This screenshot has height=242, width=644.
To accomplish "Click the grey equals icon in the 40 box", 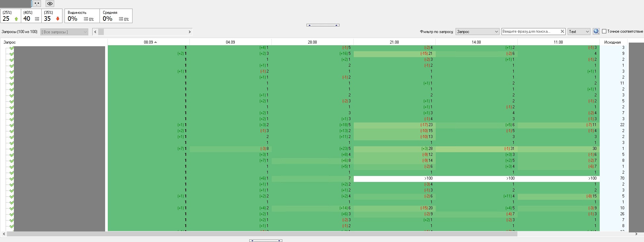I will coord(37,19).
